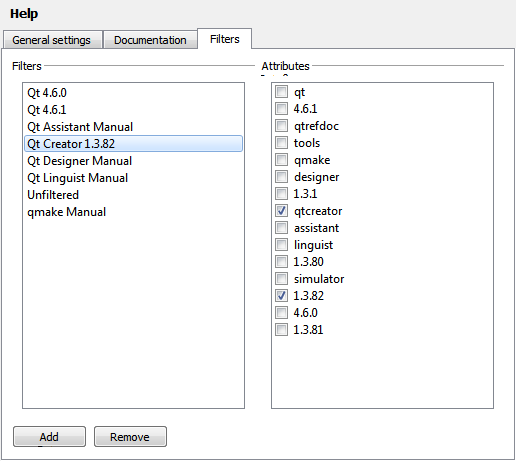Click the Add button
This screenshot has height=461, width=516.
point(49,437)
